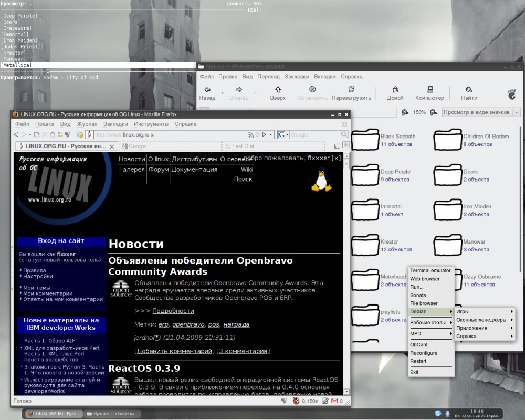Expand the Игры submenu
This screenshot has height=420, width=525.
485,311
